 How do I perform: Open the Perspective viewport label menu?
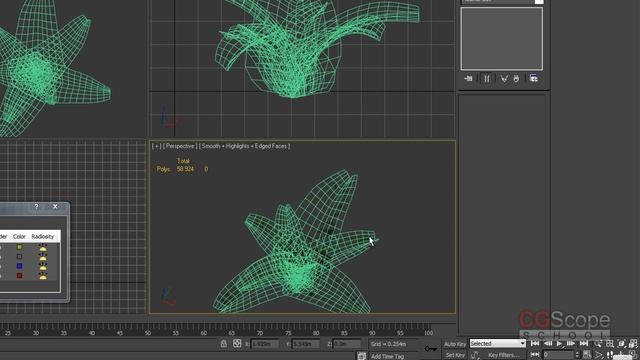(180, 146)
